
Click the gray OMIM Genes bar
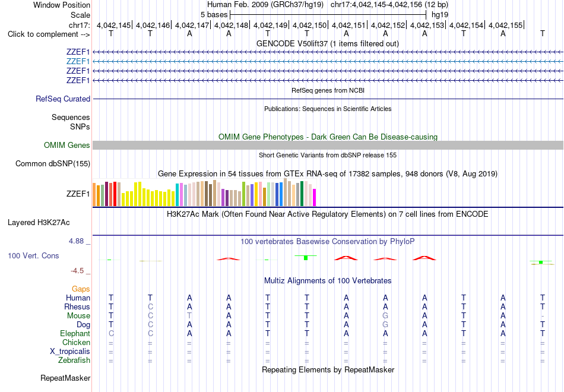point(328,145)
